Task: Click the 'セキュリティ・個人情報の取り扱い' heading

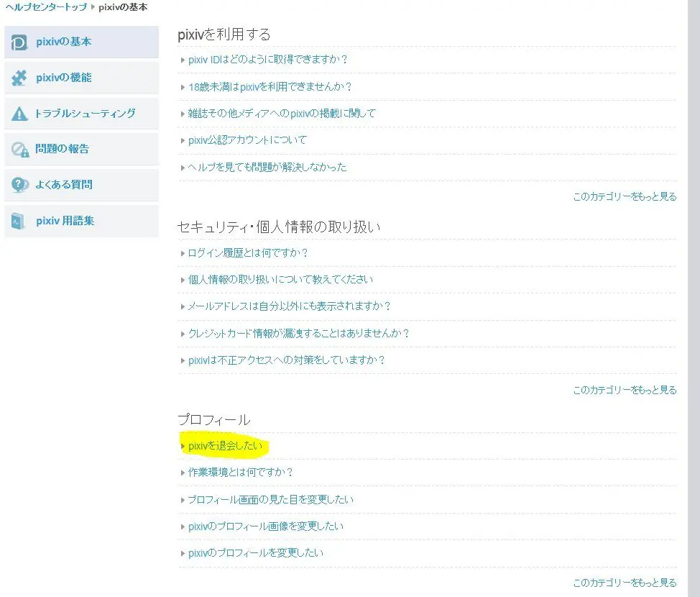Action: point(279,227)
